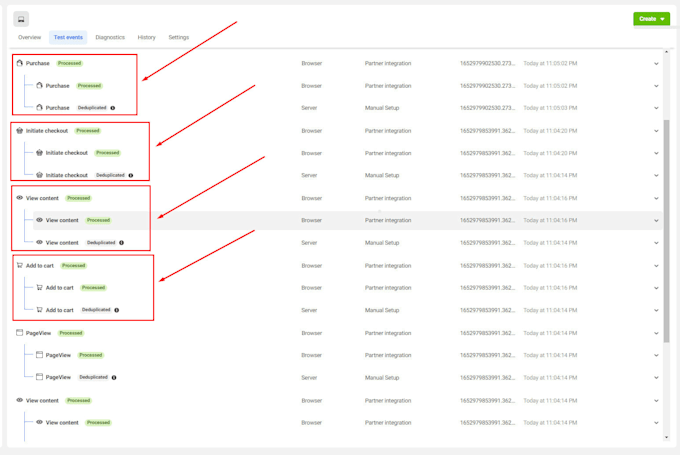Click 'Manual Setup' in the Deduplicated PageView row

(382, 378)
